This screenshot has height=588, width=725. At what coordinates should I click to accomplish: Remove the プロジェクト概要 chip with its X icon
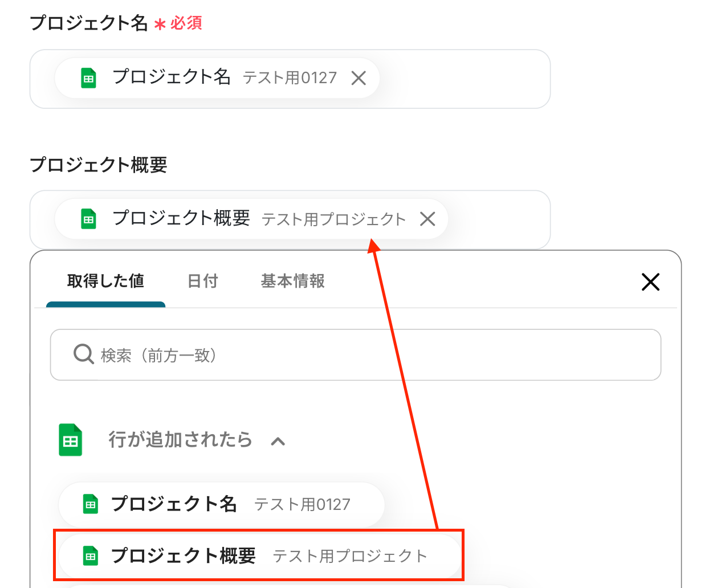coord(427,219)
